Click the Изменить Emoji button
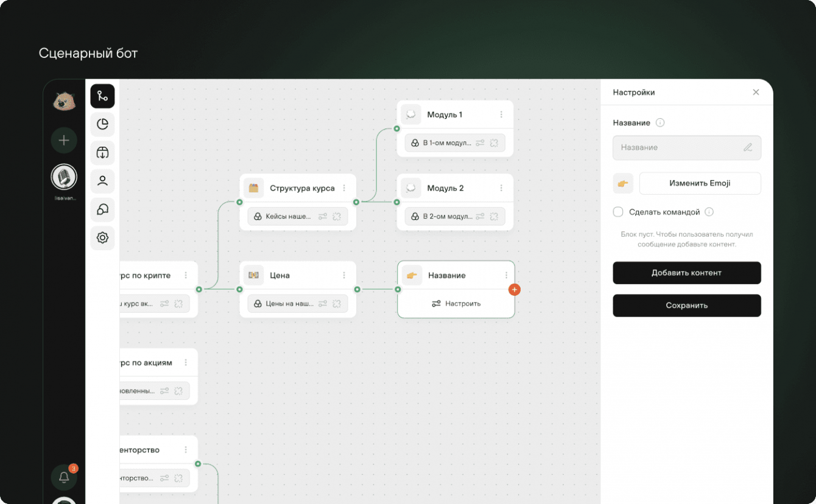816x504 pixels. tap(700, 183)
